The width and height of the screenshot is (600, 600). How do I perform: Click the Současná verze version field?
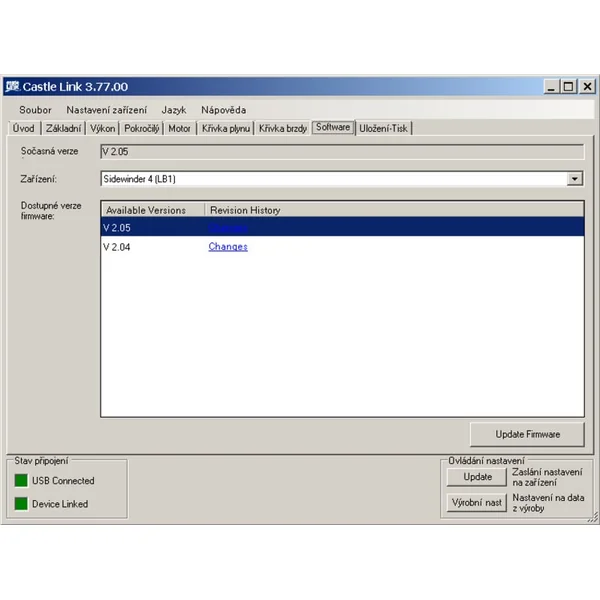click(x=342, y=151)
